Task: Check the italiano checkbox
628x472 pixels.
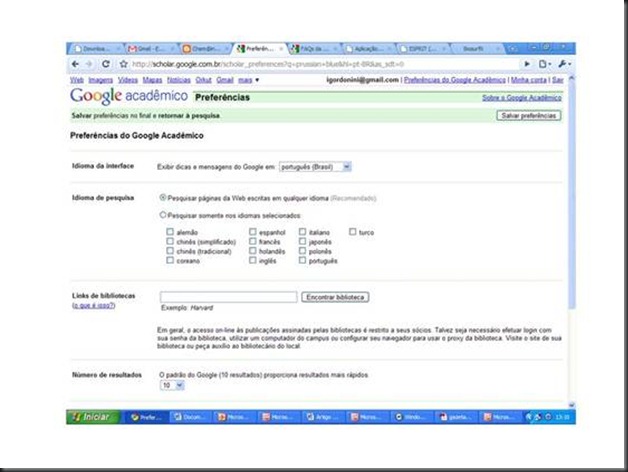Action: [302, 232]
